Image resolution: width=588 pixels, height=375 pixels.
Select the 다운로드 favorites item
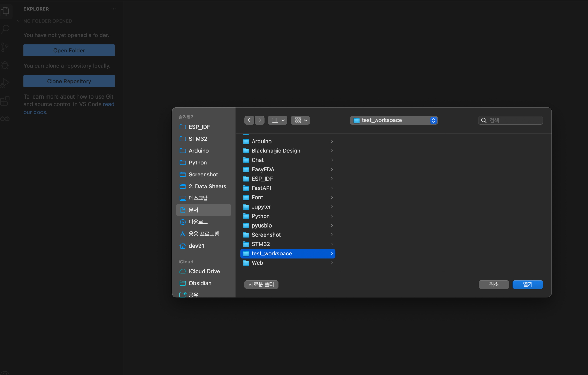[198, 222]
